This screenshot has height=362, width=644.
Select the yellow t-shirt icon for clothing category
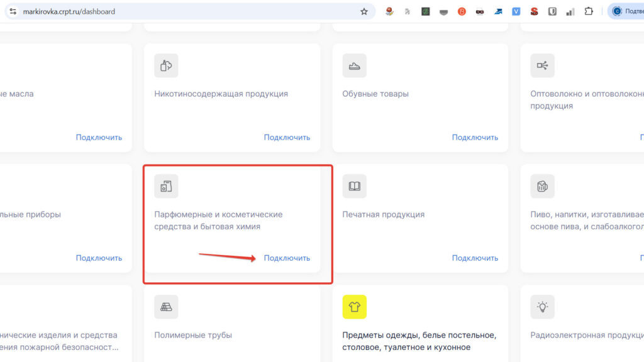tap(354, 307)
